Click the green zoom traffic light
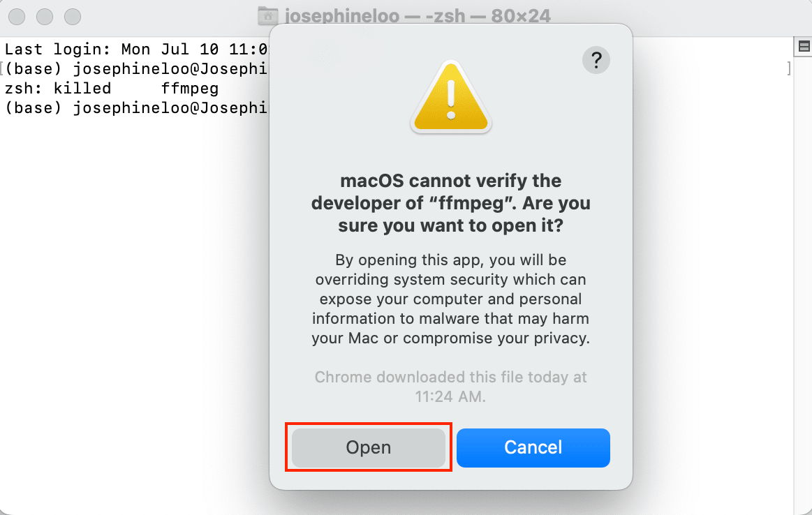The width and height of the screenshot is (812, 515). tap(71, 16)
